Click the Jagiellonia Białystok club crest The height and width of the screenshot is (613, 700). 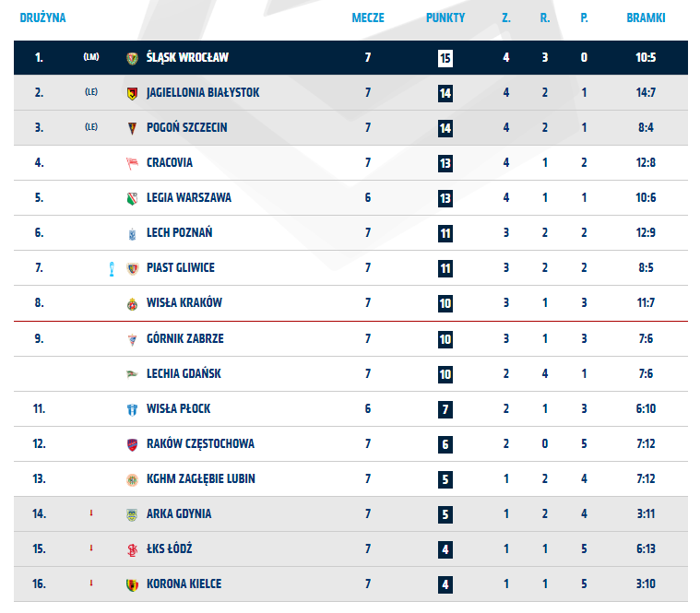pos(132,93)
